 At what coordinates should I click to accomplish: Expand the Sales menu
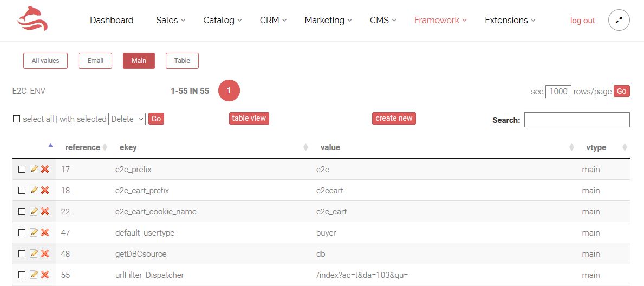pyautogui.click(x=171, y=20)
